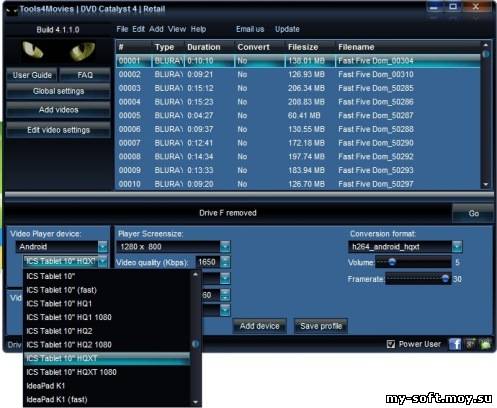Click the Video quality Kbps stepper arrows
The height and width of the screenshot is (408, 497).
coord(225,262)
